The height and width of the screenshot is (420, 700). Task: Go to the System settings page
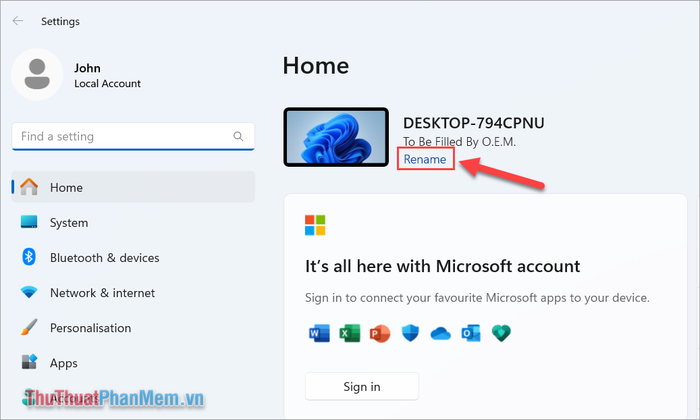point(69,223)
